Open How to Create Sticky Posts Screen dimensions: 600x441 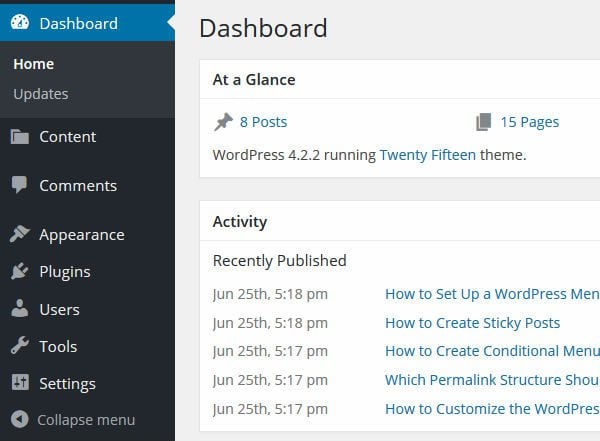click(x=472, y=323)
